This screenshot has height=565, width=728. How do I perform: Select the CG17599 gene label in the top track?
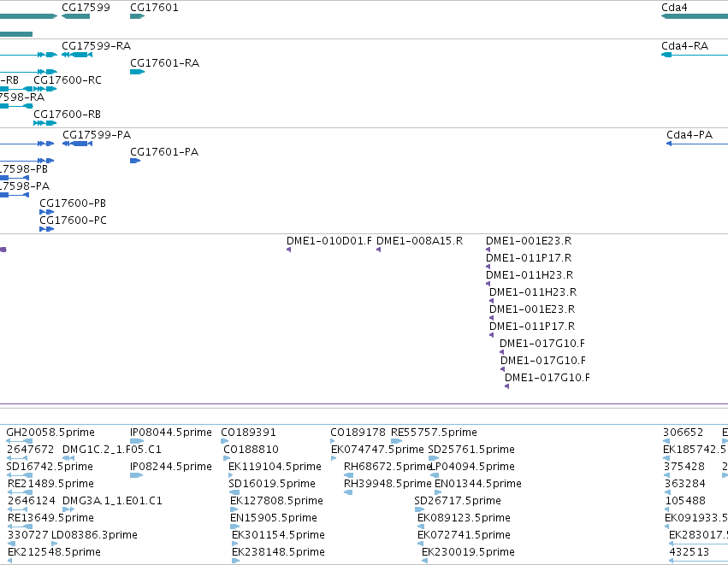click(x=86, y=8)
